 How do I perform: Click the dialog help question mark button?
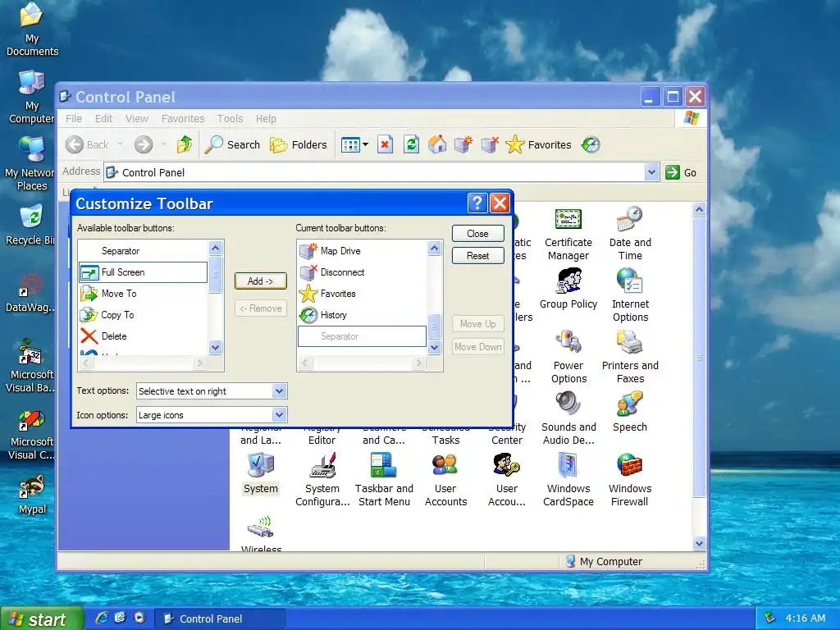point(477,203)
